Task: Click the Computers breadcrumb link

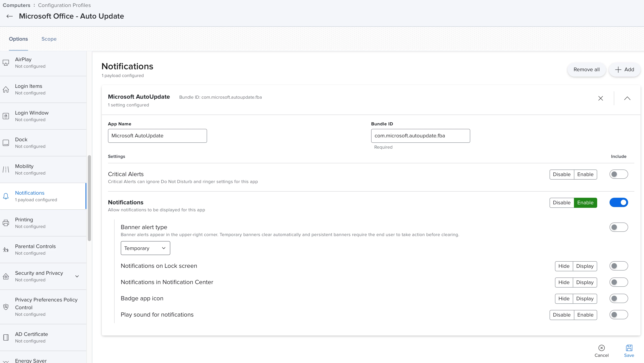Action: point(16,5)
